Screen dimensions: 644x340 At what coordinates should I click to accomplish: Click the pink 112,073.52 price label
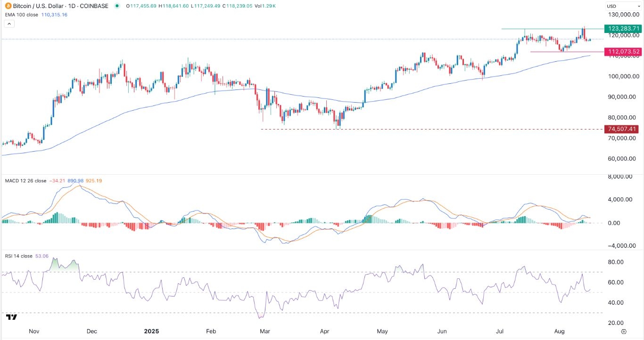623,52
